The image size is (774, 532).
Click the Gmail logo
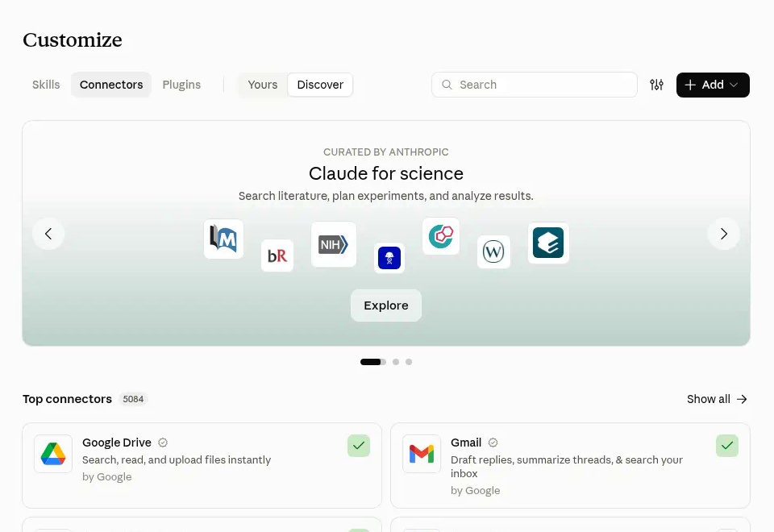pyautogui.click(x=422, y=454)
